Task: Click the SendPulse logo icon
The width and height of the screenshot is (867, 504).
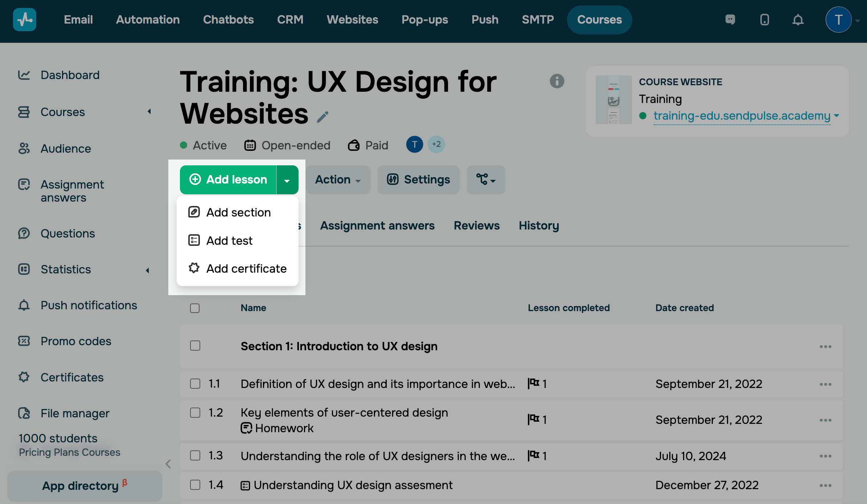Action: pos(25,20)
